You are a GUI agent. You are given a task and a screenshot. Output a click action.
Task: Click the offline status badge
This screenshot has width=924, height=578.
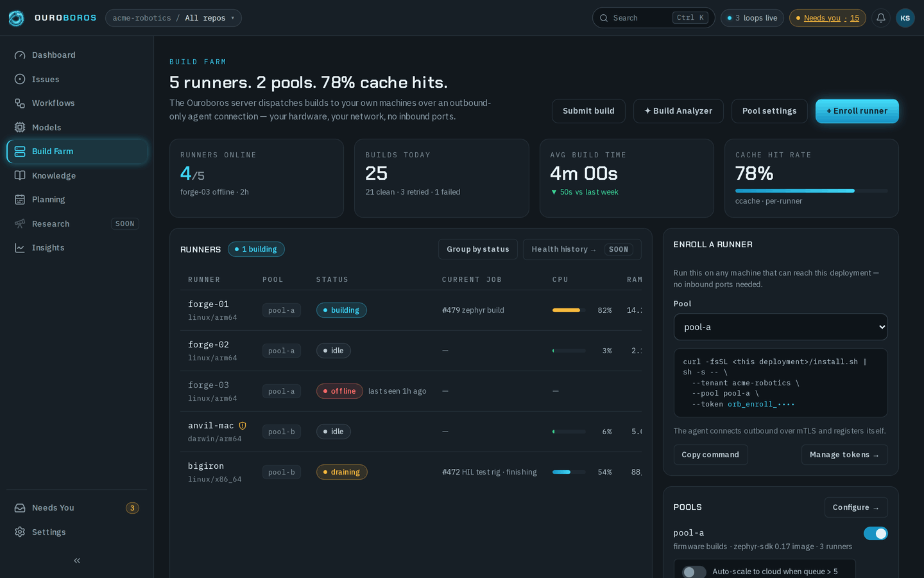(339, 391)
